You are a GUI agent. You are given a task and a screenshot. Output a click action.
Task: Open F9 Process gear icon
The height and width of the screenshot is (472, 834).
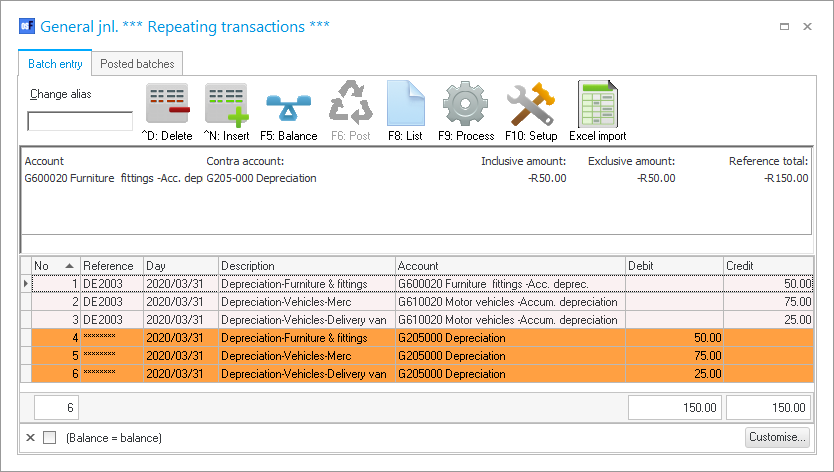click(x=465, y=104)
